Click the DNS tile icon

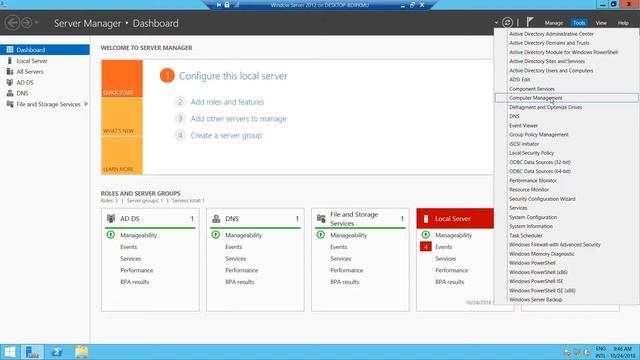click(216, 219)
